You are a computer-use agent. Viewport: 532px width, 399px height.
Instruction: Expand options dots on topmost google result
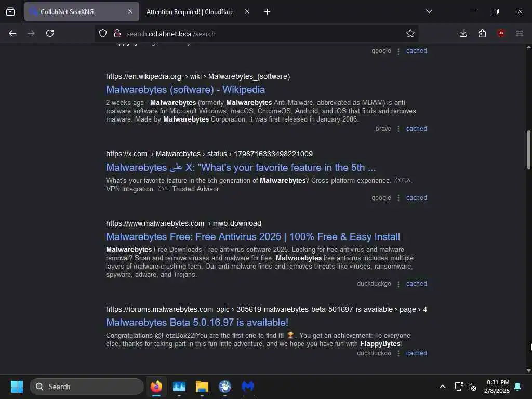[x=398, y=51]
